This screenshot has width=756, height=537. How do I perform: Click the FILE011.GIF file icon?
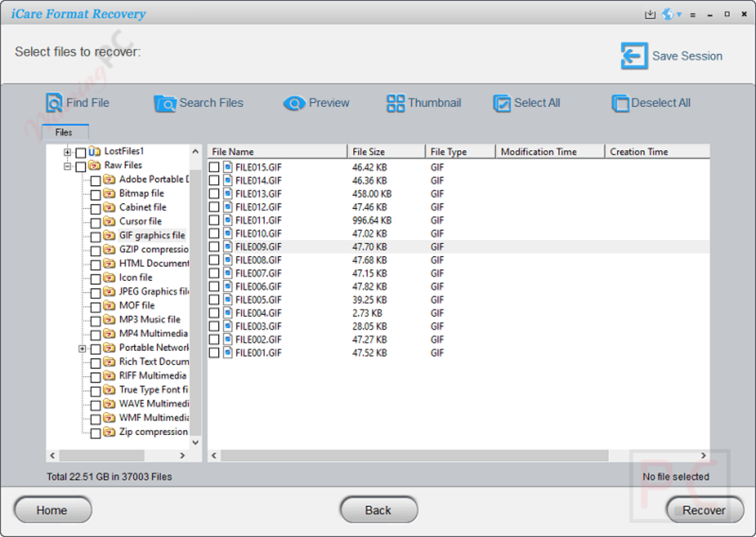[228, 220]
